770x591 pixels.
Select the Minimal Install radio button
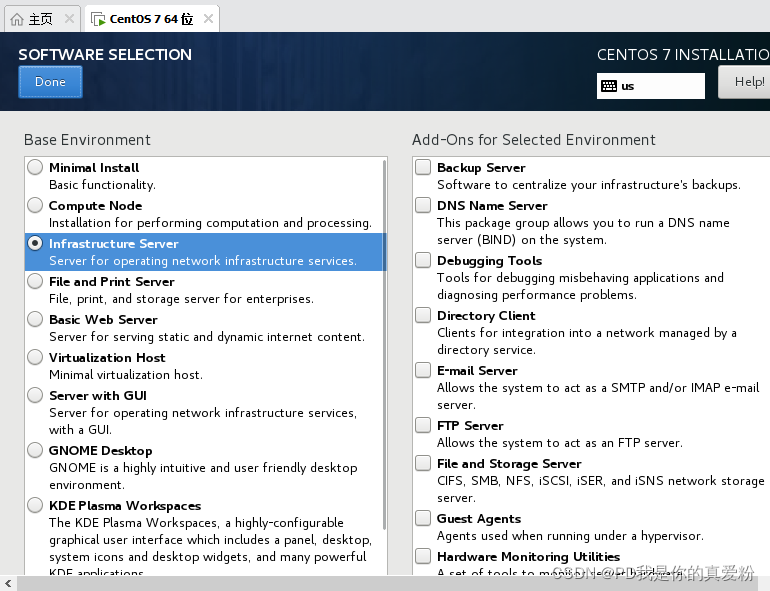point(35,167)
